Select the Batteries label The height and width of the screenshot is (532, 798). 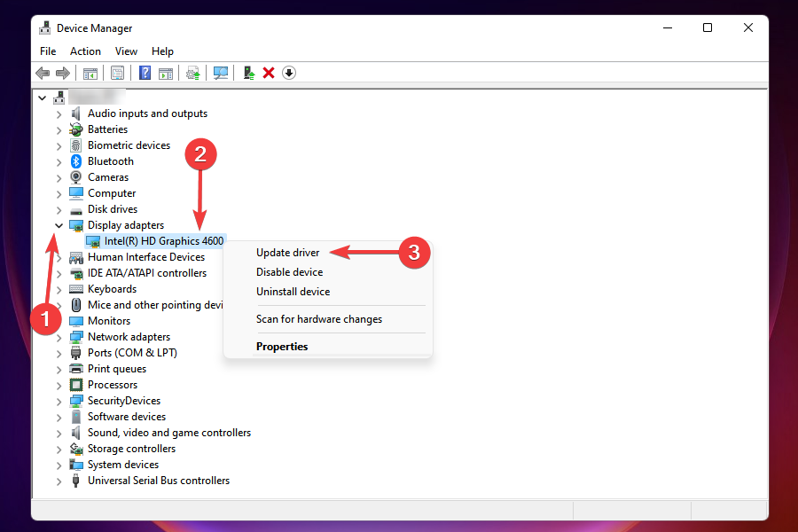[107, 129]
